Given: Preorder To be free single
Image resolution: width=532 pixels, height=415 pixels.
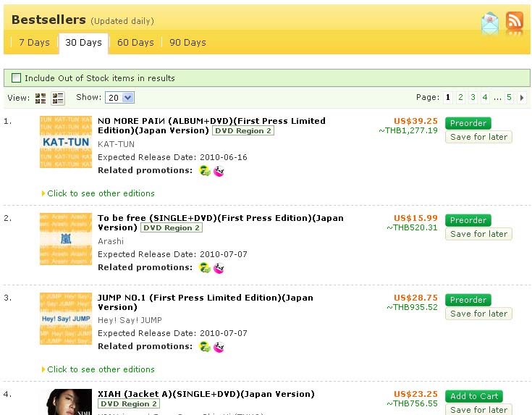Looking at the screenshot, I should [468, 220].
